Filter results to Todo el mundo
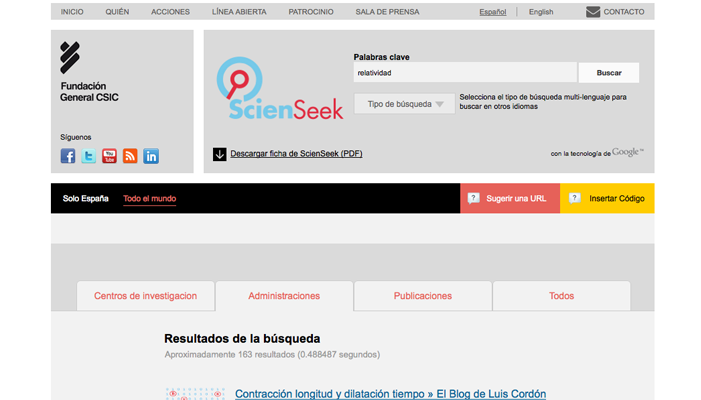701x400 pixels. click(150, 199)
